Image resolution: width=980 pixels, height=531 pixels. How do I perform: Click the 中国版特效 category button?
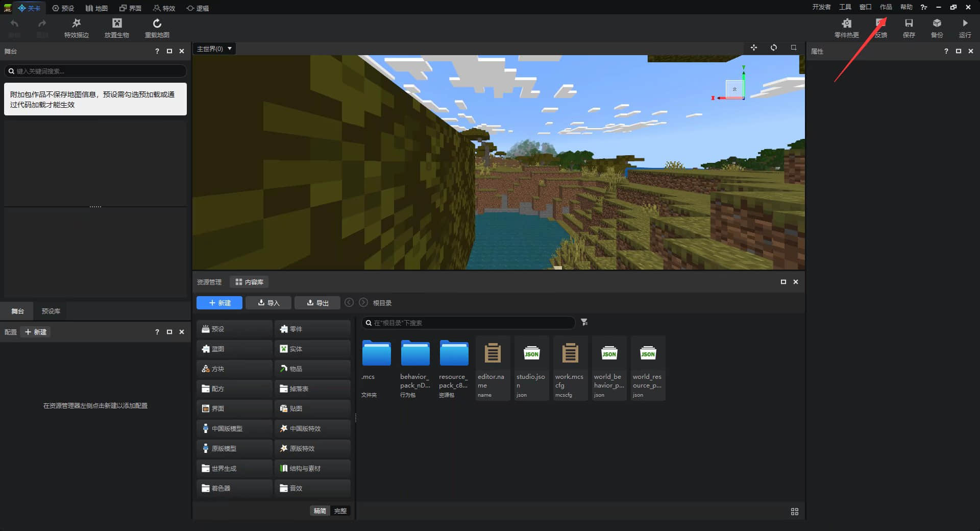point(312,428)
